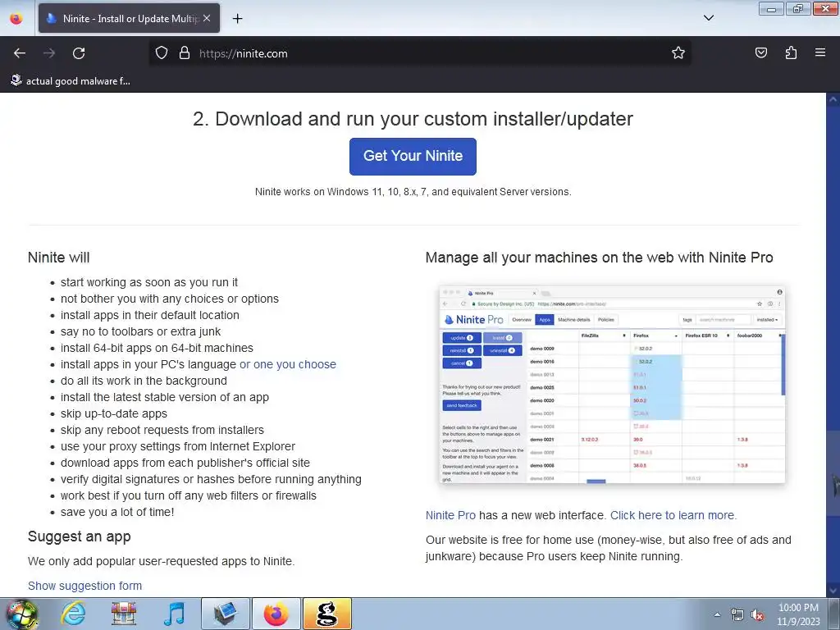Open the Firefox taskbar button
840x630 pixels.
click(276, 614)
